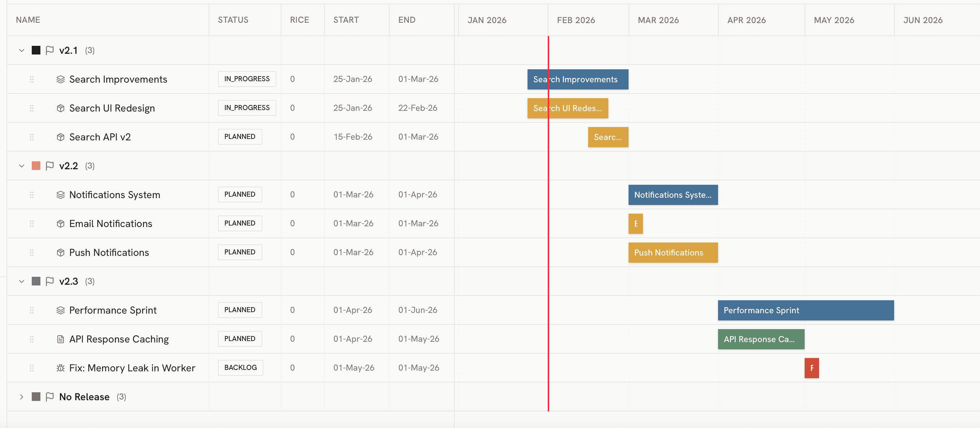Select the layers icon beside Performance Sprint
Image resolution: width=980 pixels, height=428 pixels.
tap(60, 310)
